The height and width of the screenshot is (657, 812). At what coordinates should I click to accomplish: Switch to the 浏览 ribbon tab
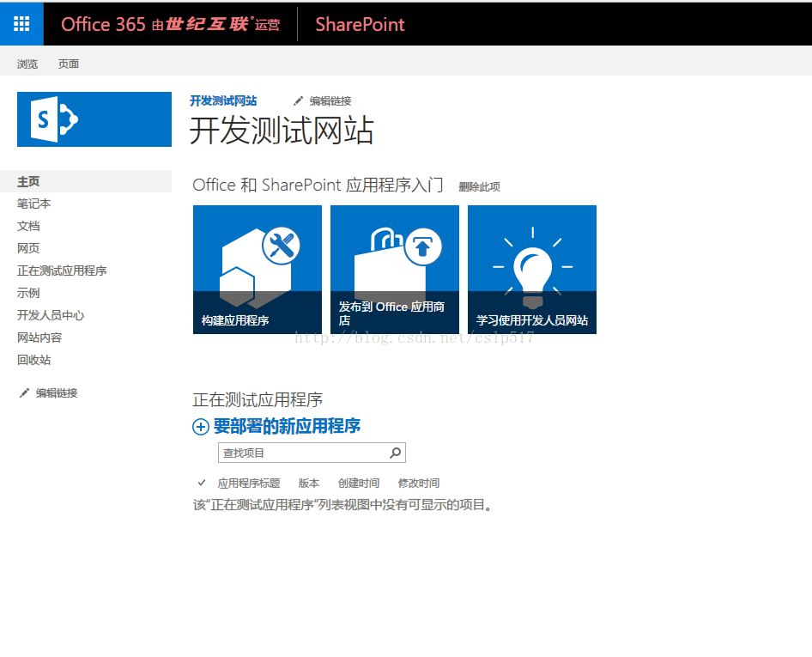pos(27,64)
